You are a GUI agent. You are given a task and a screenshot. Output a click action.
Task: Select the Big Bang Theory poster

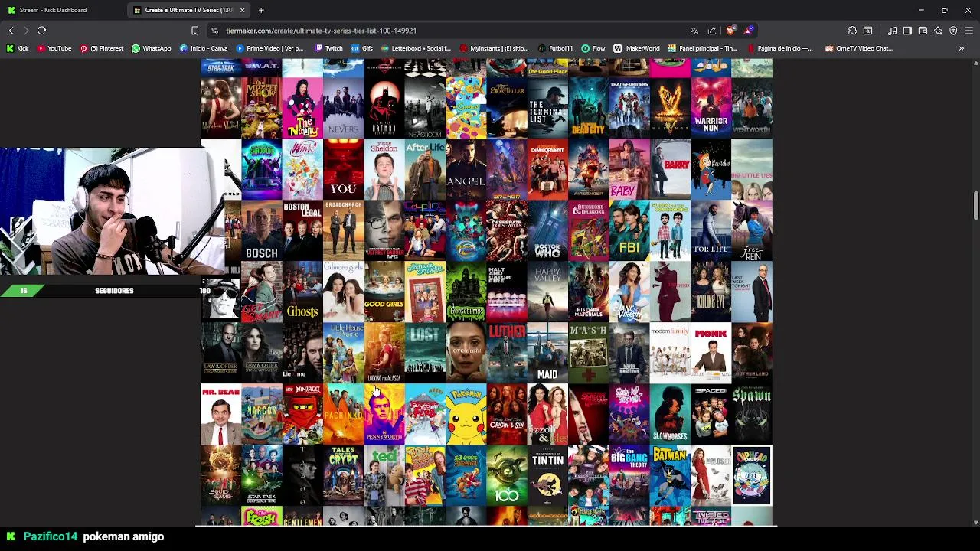pyautogui.click(x=629, y=475)
